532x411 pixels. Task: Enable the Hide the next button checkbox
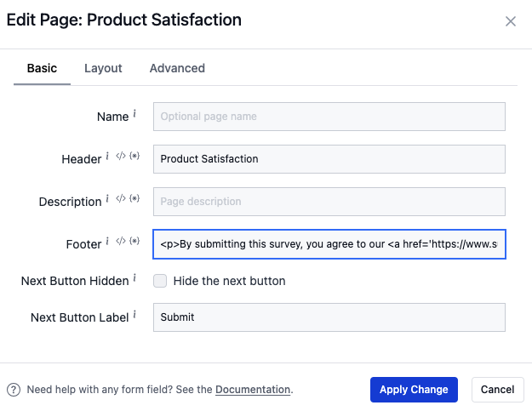160,281
